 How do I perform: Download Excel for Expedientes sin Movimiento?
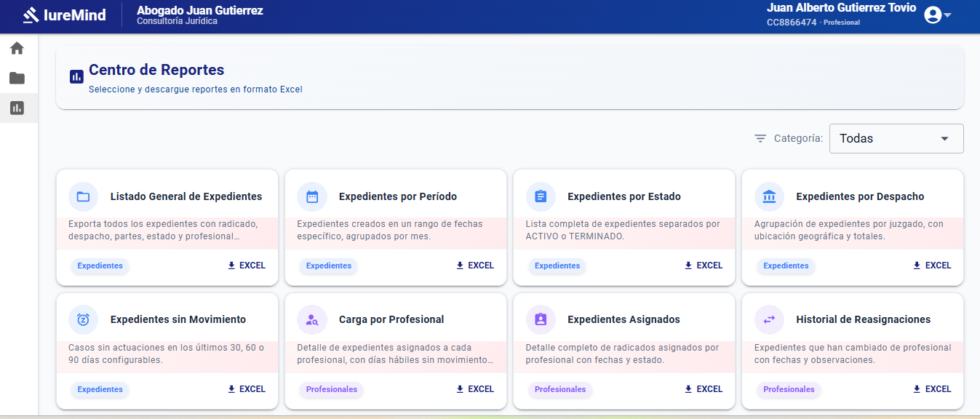[x=246, y=389]
